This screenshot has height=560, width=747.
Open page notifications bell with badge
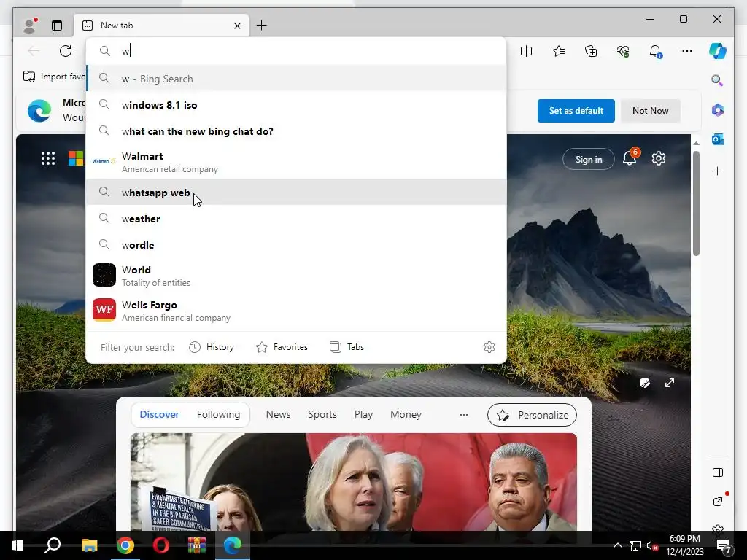[x=630, y=158]
